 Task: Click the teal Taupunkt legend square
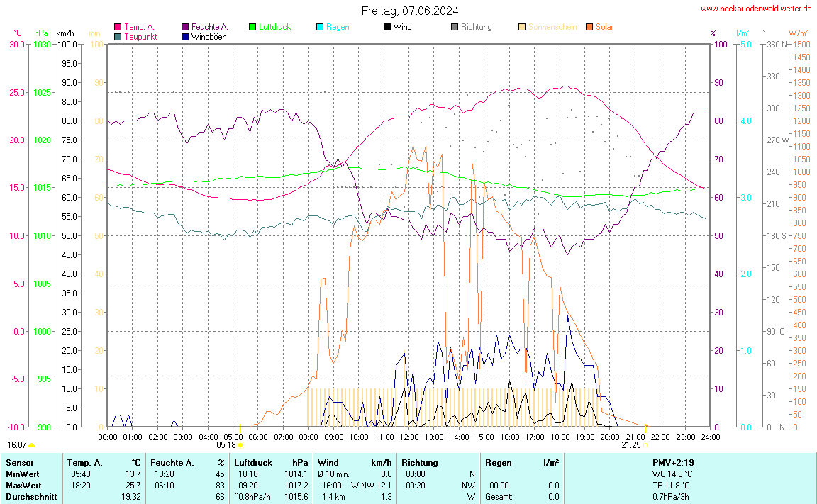pos(118,36)
